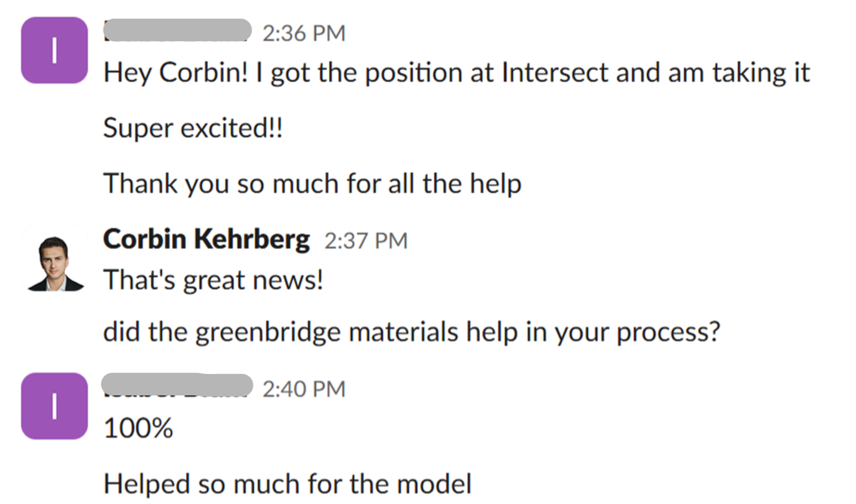Select the "Super excited!!" message
856x504 pixels.
point(193,128)
